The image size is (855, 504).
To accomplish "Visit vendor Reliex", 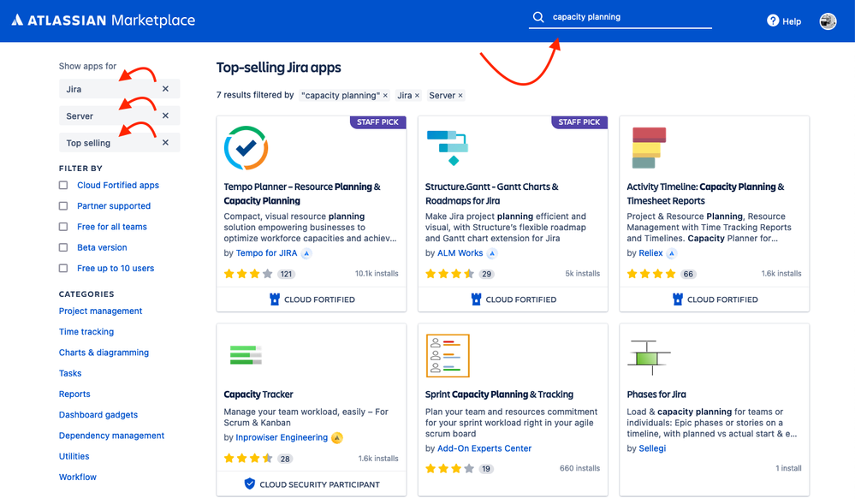I will [650, 253].
